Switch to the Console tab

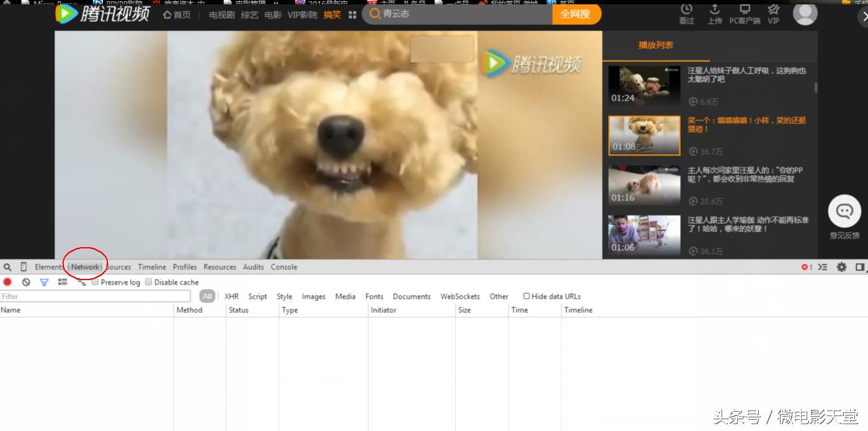284,267
